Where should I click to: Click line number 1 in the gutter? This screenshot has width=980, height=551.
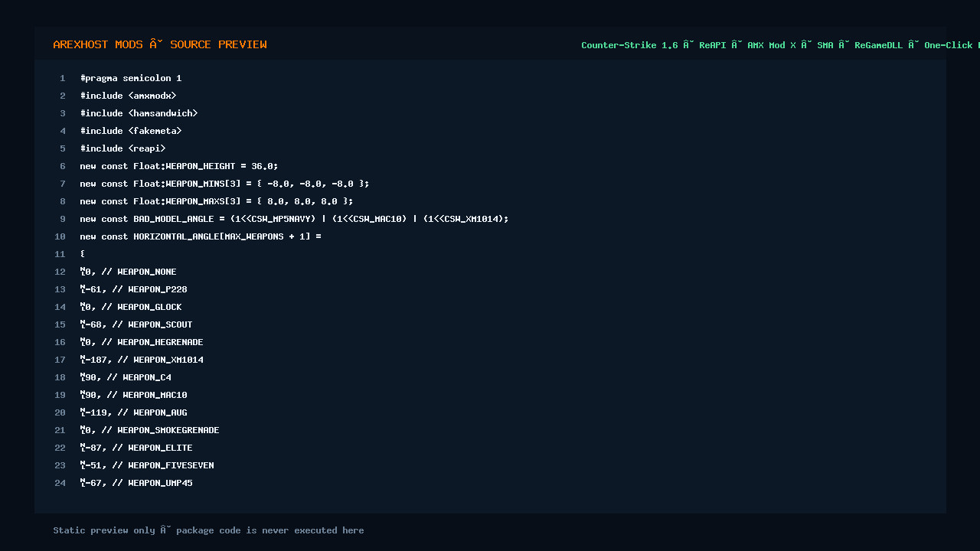[x=63, y=78]
